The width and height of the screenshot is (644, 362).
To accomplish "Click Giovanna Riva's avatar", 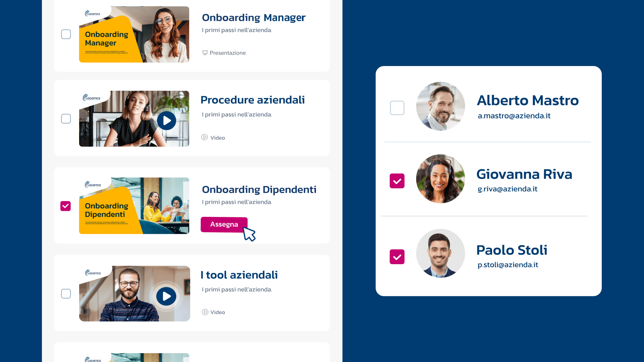I will (x=440, y=179).
